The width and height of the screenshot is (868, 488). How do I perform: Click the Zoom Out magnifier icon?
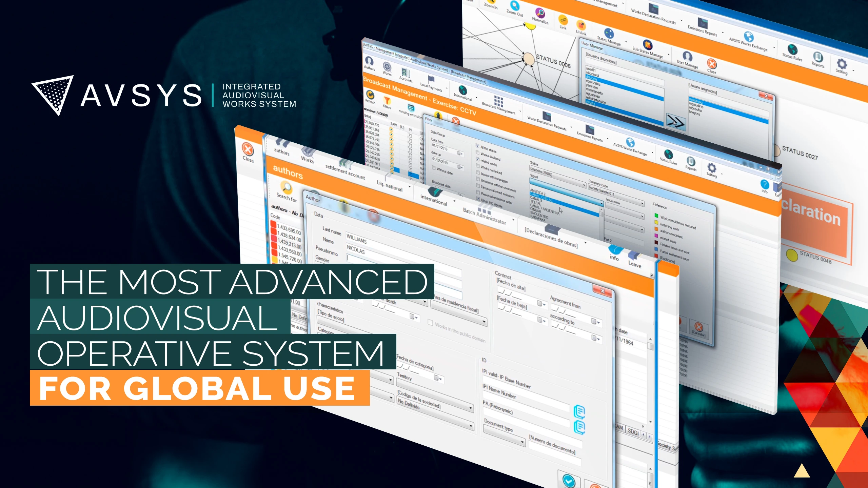pos(515,5)
